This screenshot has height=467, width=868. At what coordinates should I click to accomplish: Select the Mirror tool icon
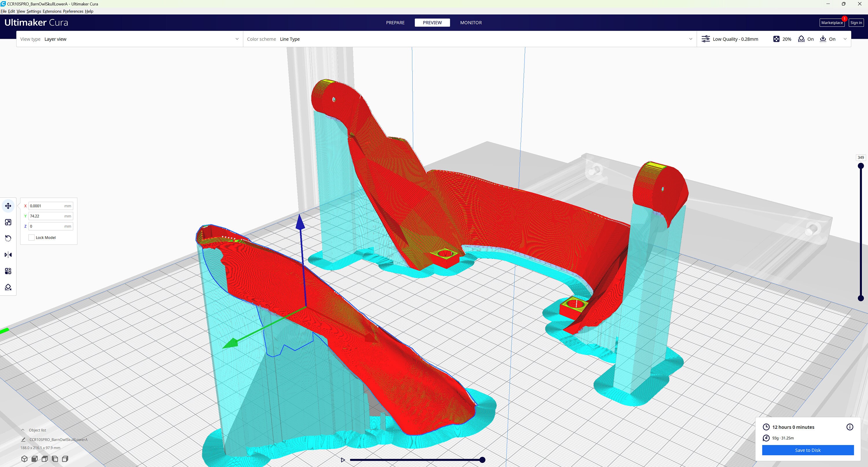pos(8,255)
